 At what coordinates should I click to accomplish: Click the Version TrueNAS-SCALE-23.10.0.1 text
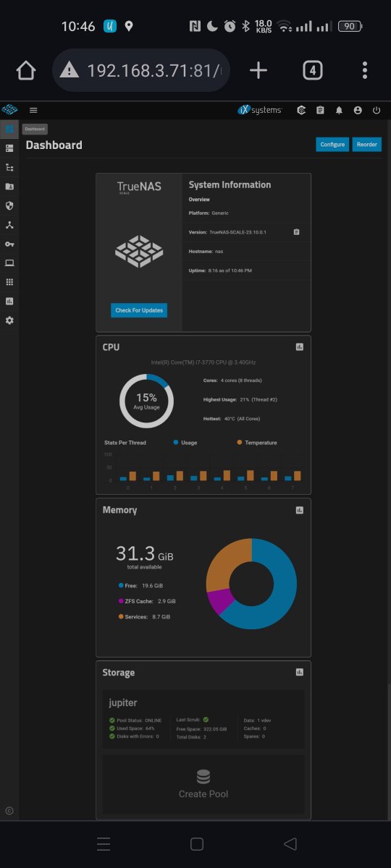(228, 232)
